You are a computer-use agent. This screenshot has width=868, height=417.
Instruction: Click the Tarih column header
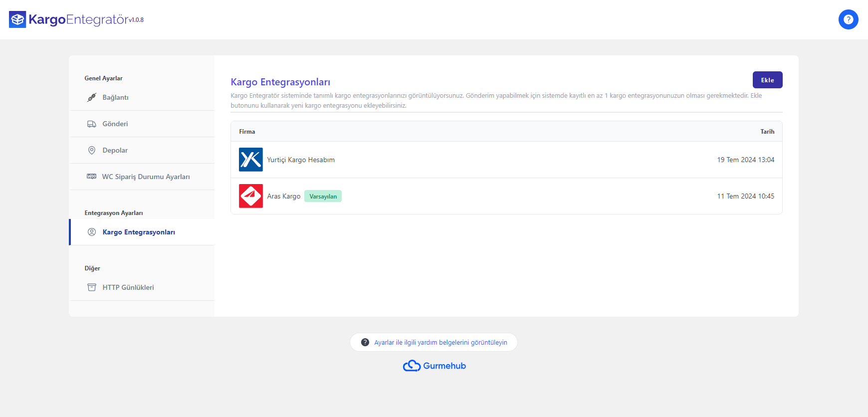tap(767, 132)
